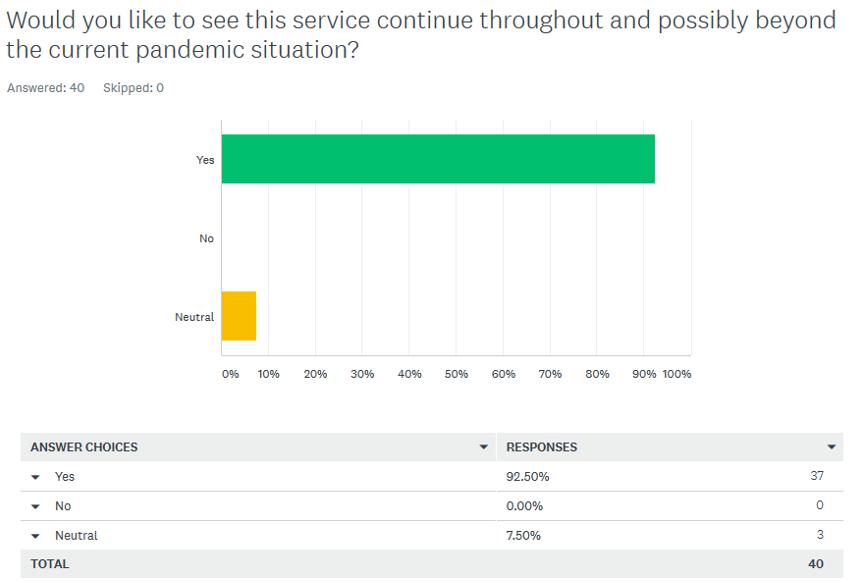The width and height of the screenshot is (858, 587).
Task: Click the No answer label in table
Action: pos(63,506)
